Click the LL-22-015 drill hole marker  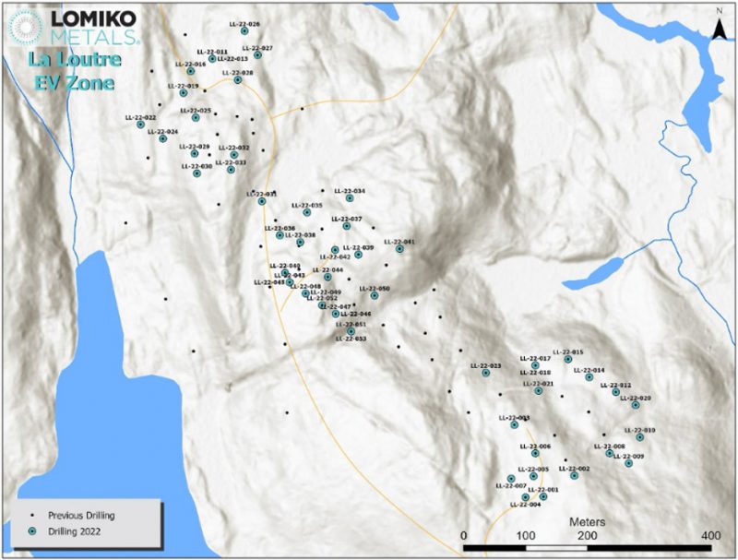[x=568, y=360]
